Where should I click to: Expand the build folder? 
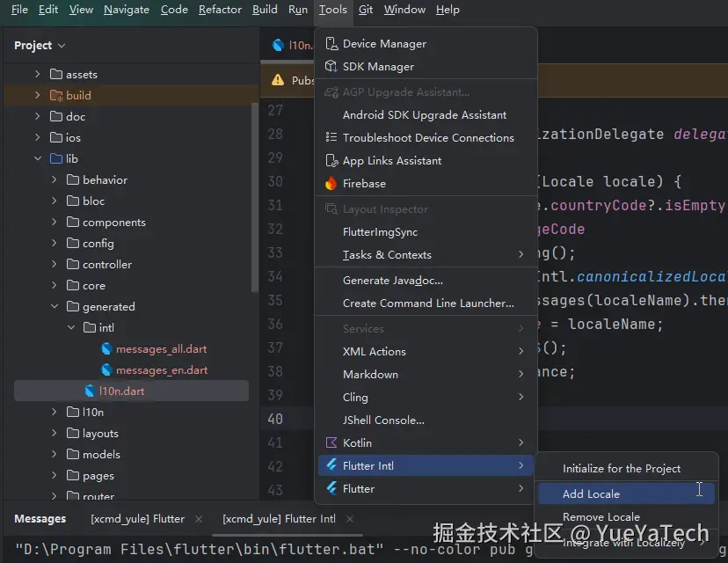pos(38,95)
